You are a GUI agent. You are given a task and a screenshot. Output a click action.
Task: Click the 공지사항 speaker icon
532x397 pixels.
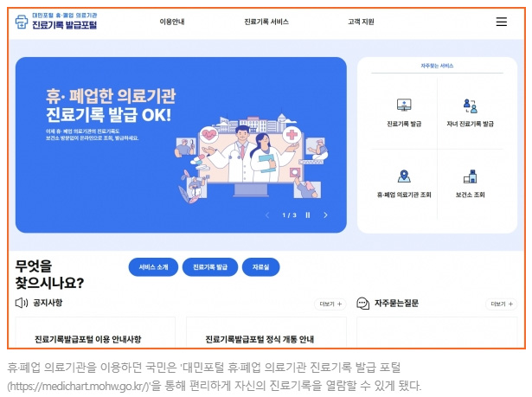[22, 303]
